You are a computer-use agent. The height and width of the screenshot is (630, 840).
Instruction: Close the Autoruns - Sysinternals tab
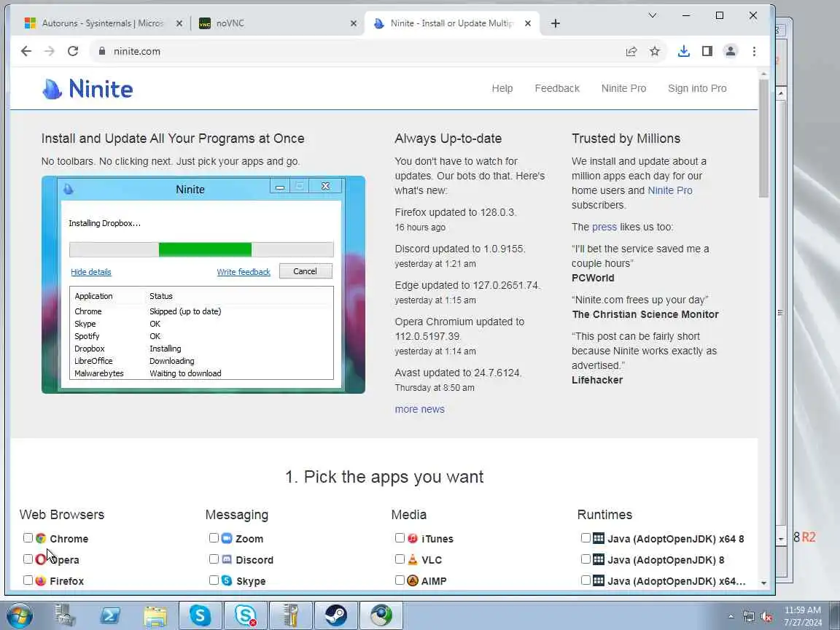pyautogui.click(x=179, y=23)
